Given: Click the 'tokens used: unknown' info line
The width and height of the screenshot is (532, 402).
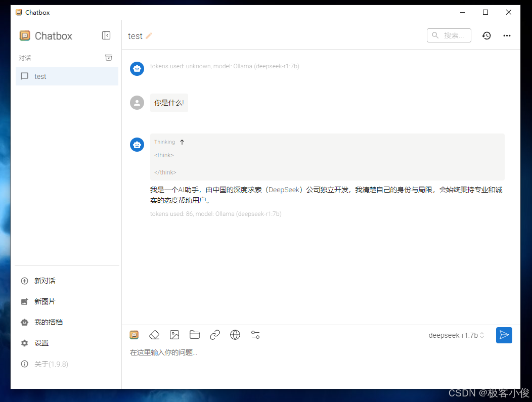Looking at the screenshot, I should pos(225,66).
